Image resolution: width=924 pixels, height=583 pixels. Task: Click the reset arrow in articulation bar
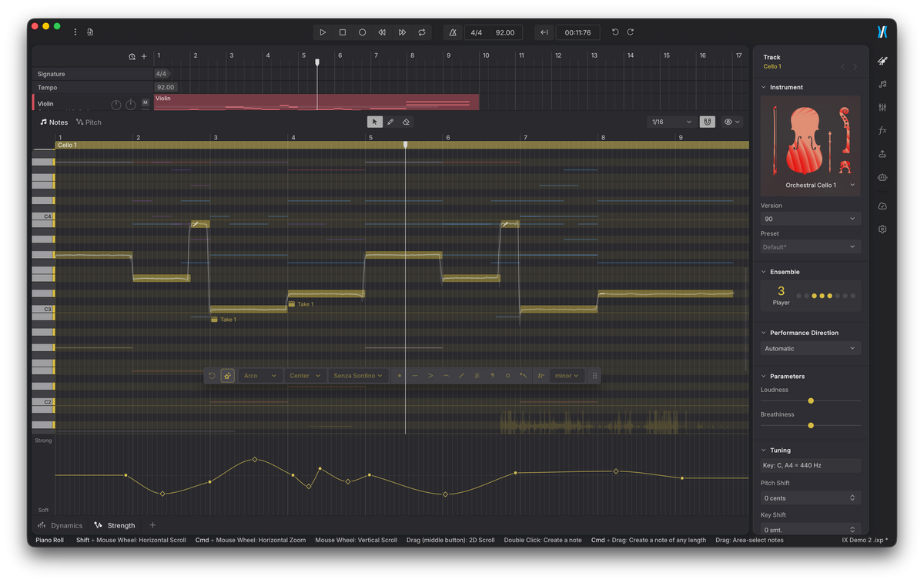[x=212, y=376]
